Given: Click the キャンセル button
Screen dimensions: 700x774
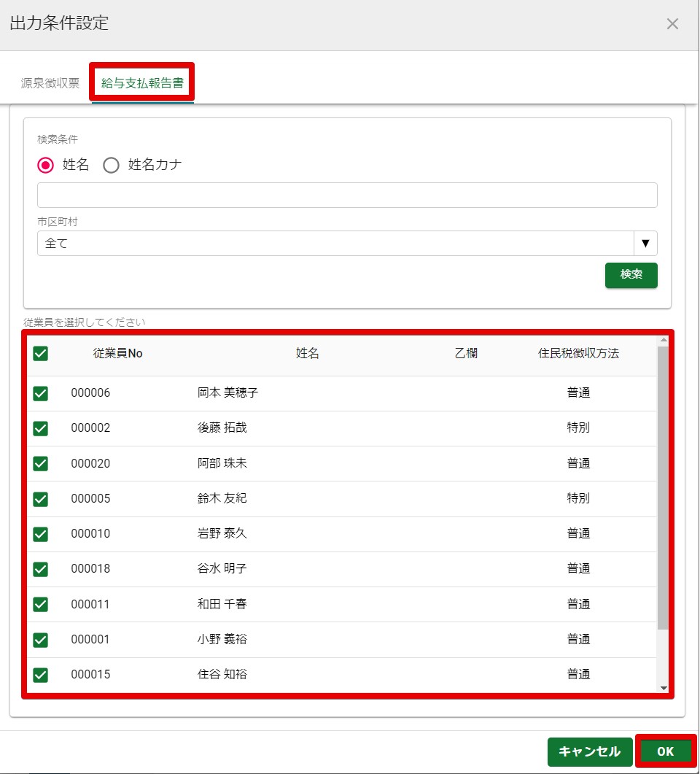Looking at the screenshot, I should click(590, 751).
